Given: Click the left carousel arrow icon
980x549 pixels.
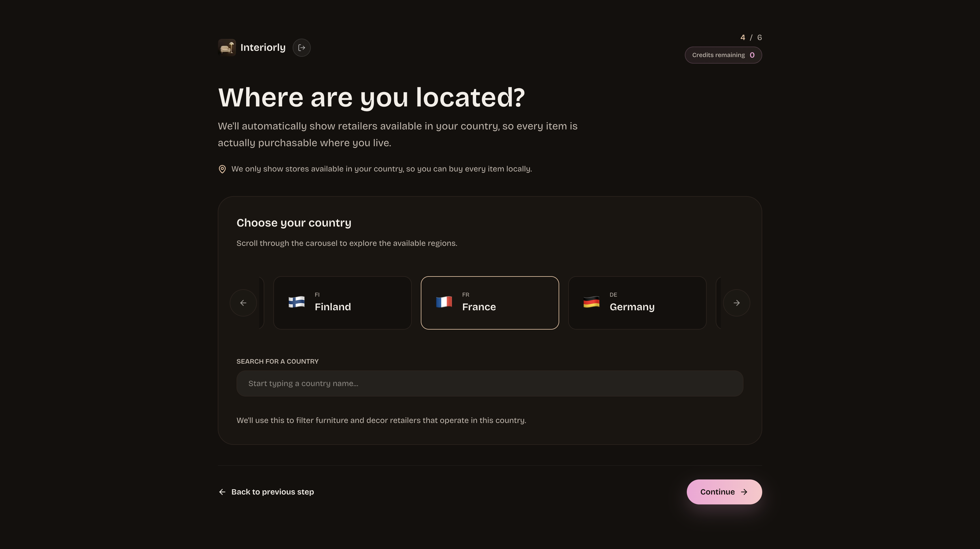Looking at the screenshot, I should [243, 302].
